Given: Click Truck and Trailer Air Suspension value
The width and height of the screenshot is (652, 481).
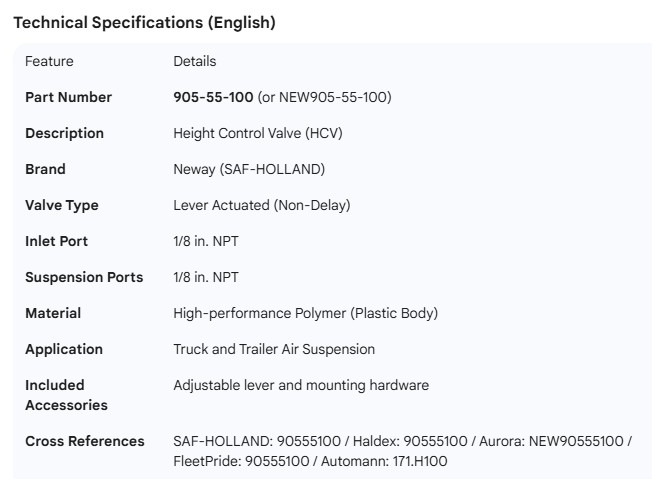Looking at the screenshot, I should [274, 349].
